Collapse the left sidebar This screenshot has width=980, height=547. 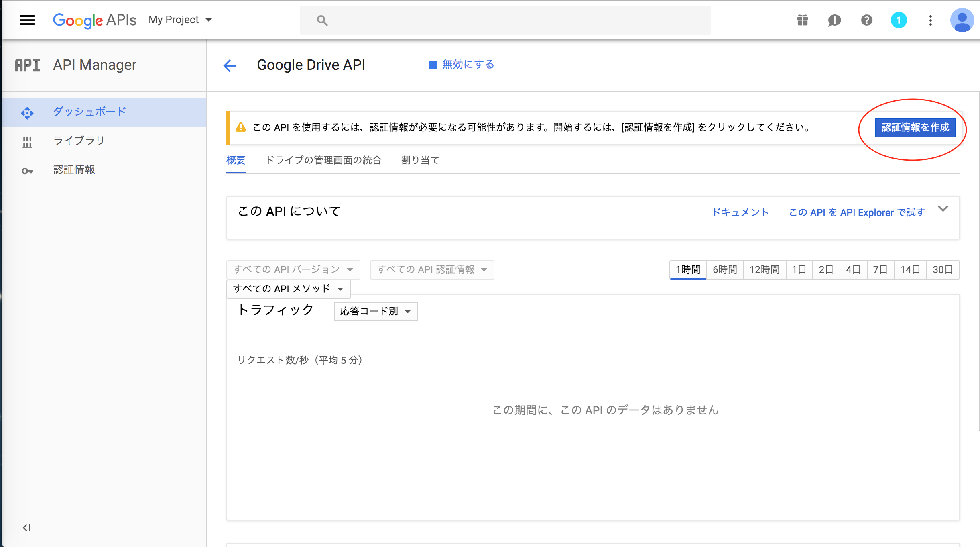tap(26, 528)
